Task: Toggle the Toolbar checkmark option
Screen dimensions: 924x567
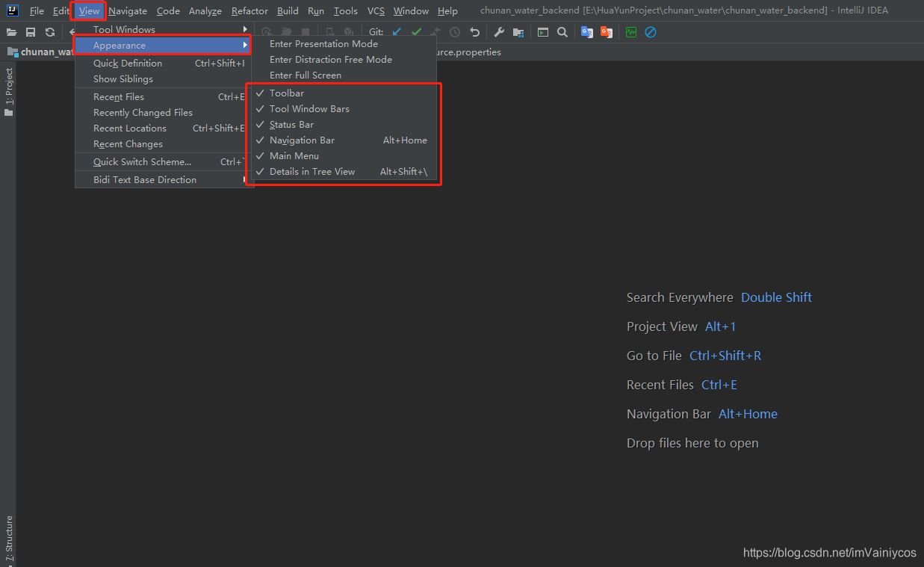Action: click(x=344, y=93)
